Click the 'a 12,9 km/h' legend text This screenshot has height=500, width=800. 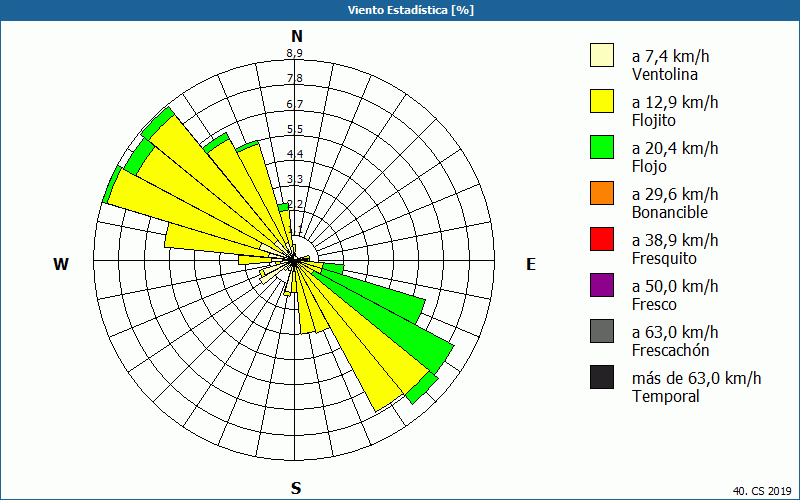(675, 102)
